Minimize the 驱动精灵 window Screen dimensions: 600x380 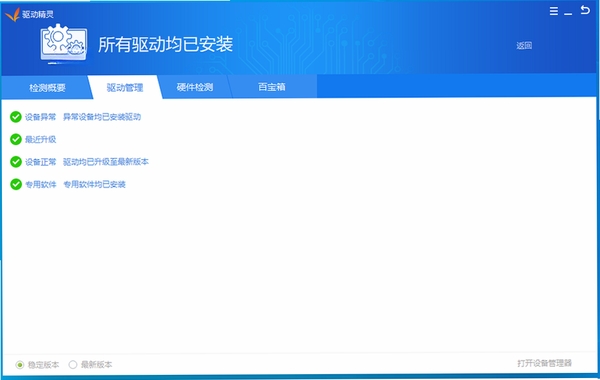568,14
